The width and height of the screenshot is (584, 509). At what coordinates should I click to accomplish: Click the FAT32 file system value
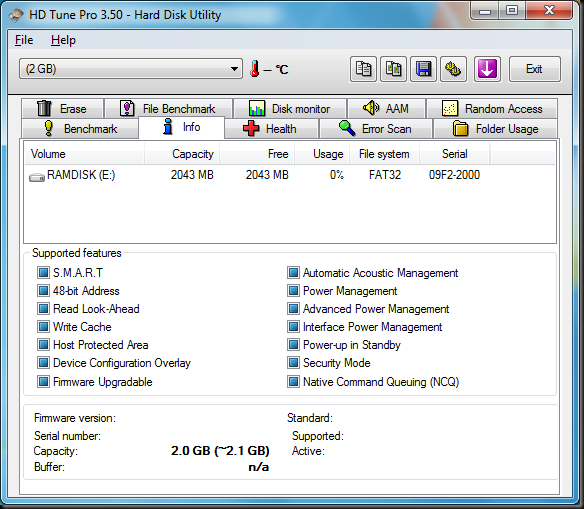point(385,175)
